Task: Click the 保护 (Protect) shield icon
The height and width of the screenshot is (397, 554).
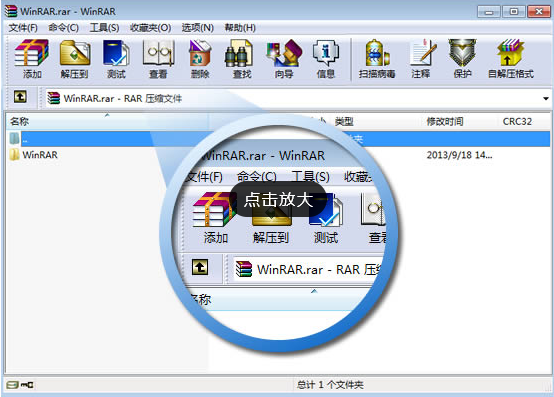Action: pos(462,59)
